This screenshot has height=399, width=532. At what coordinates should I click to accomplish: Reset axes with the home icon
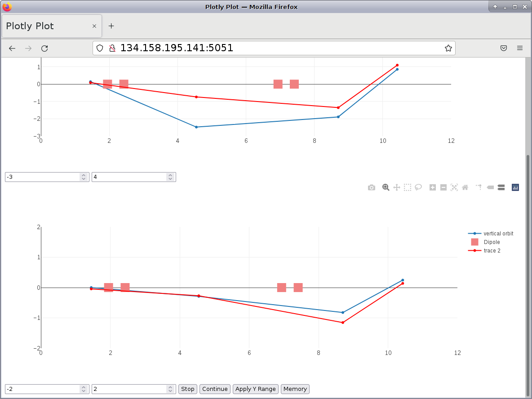[x=465, y=187]
